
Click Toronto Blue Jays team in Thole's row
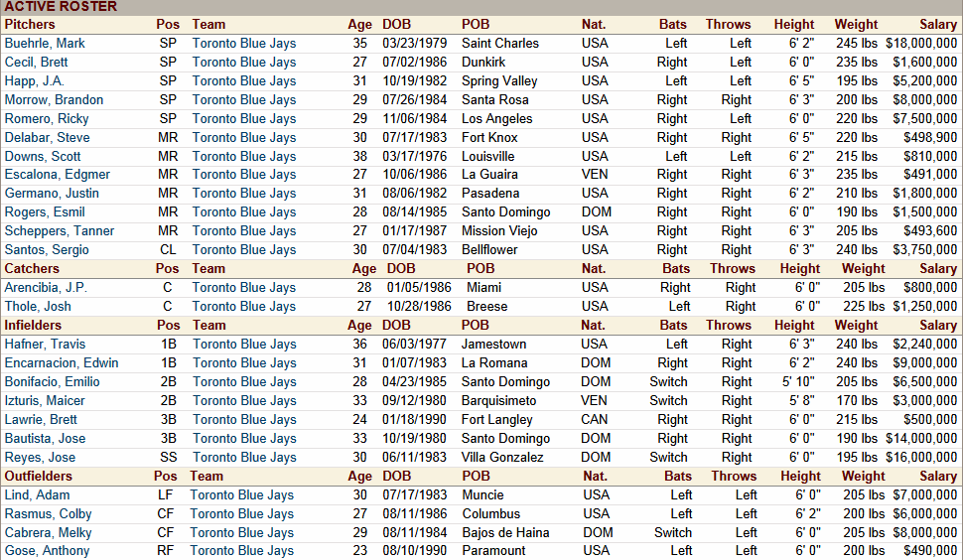pyautogui.click(x=243, y=306)
